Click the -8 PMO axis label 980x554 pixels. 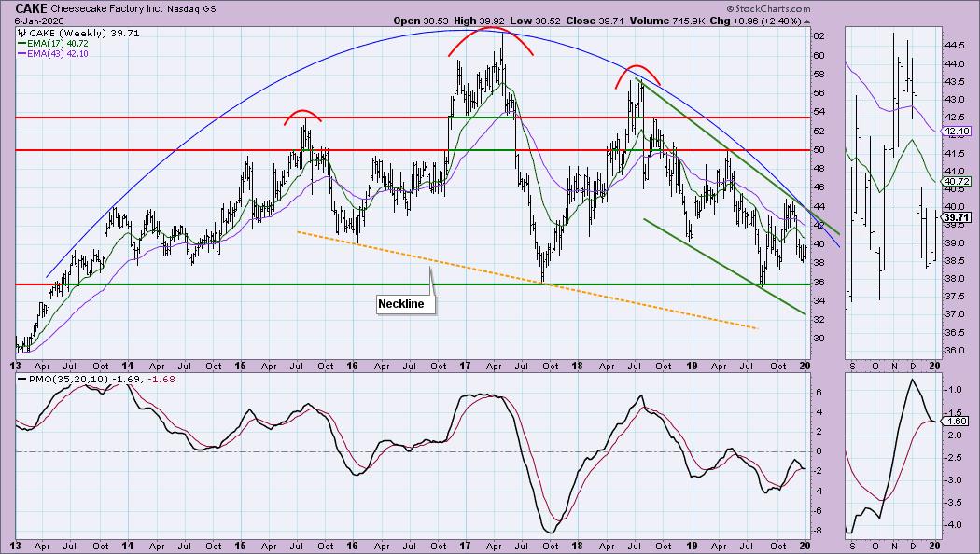coord(817,531)
